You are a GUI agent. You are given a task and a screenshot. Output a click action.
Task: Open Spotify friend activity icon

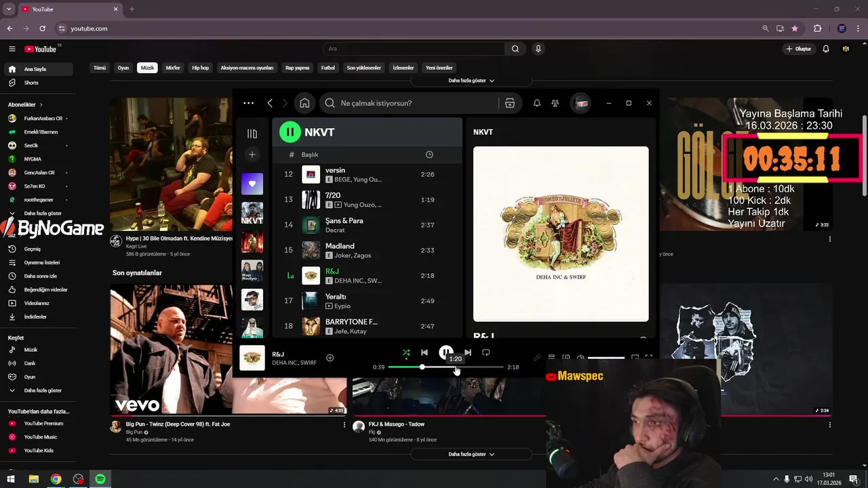(x=555, y=103)
